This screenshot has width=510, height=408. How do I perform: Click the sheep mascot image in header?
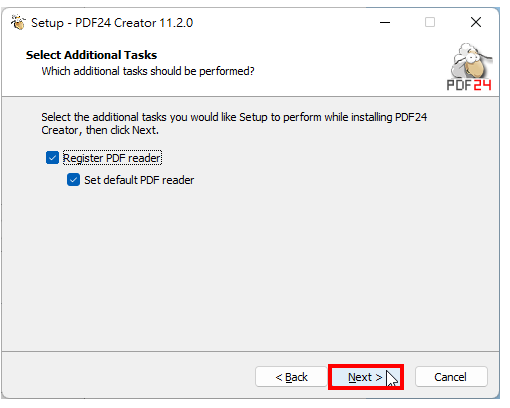[x=471, y=61]
